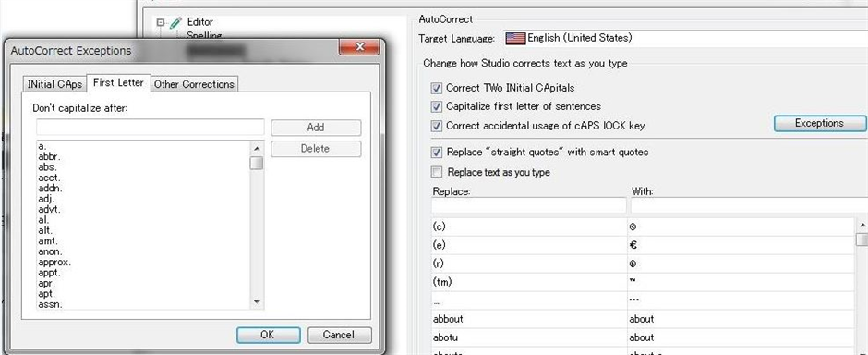Click the replacement table's scroll up arrow
Viewport: 868px width, 355px height.
(x=862, y=225)
